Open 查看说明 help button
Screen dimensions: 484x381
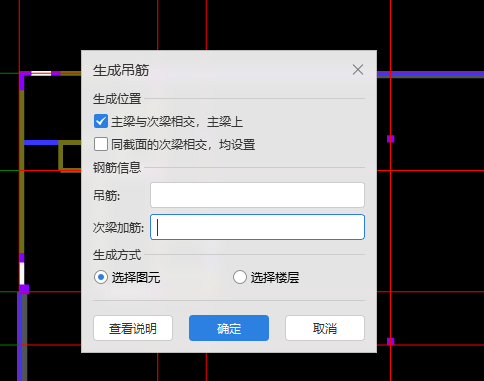click(x=133, y=328)
